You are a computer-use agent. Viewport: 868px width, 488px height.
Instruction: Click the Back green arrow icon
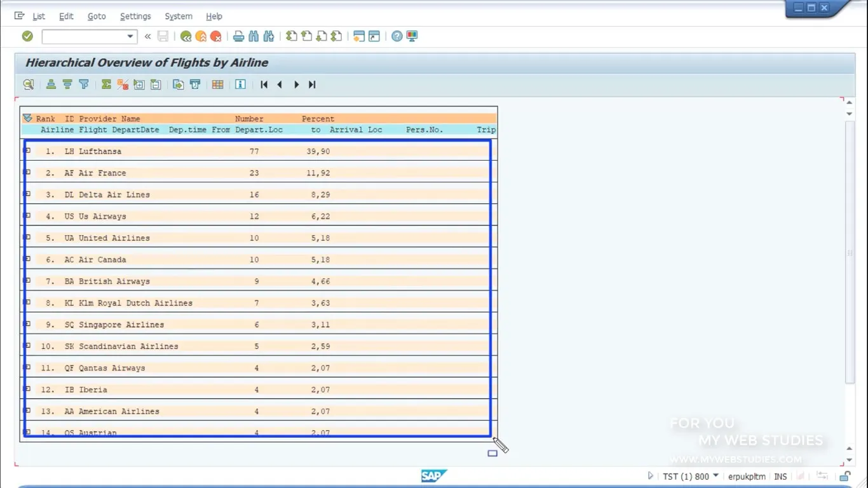coord(186,36)
